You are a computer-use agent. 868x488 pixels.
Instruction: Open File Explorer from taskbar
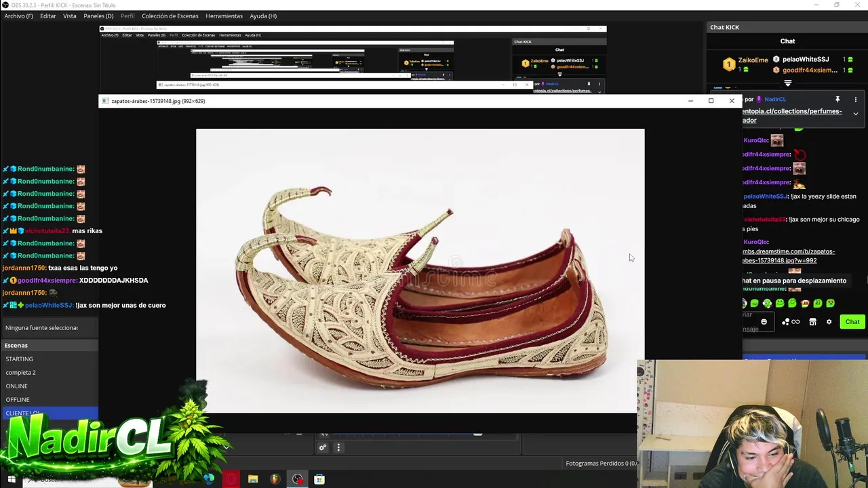[253, 479]
